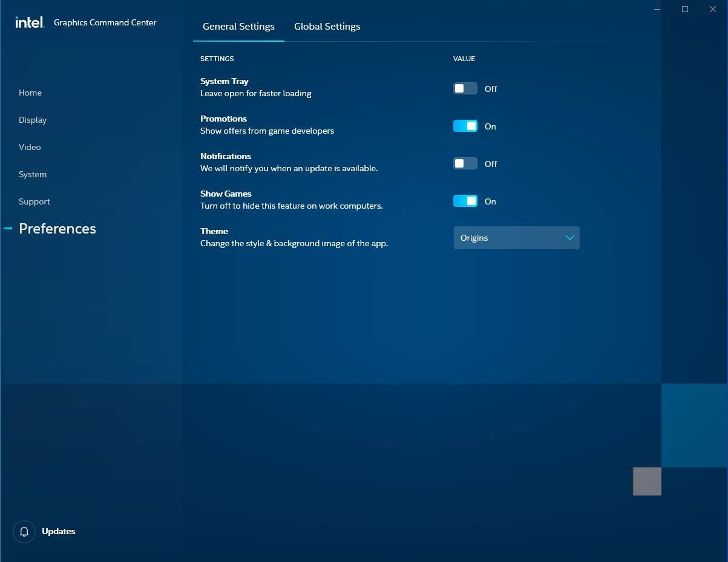
Task: Open the System page
Action: 33,174
